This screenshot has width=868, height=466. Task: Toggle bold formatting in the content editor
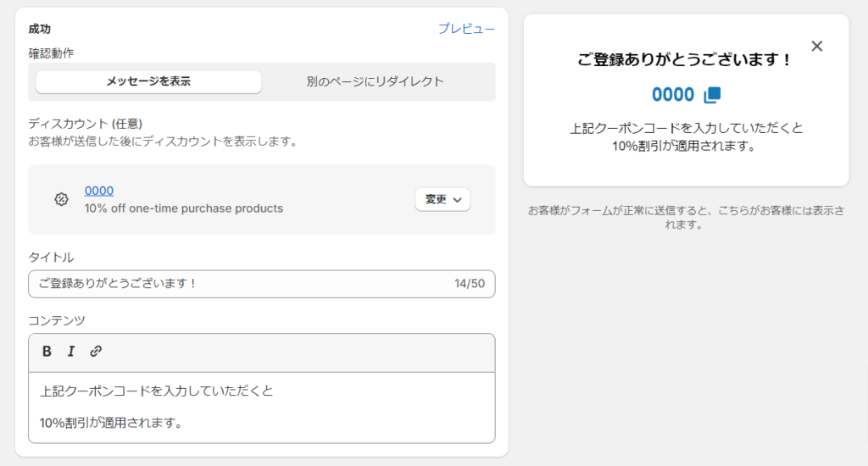coord(47,352)
